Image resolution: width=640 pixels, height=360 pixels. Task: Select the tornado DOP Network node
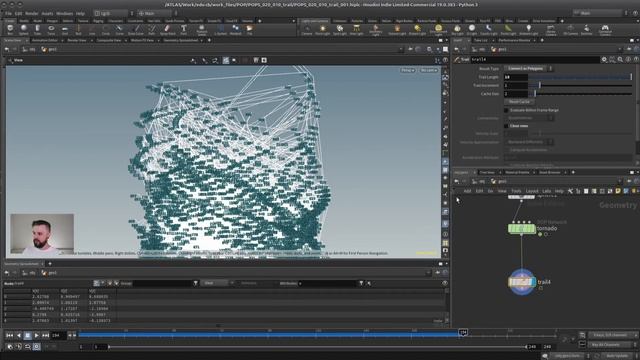click(522, 229)
